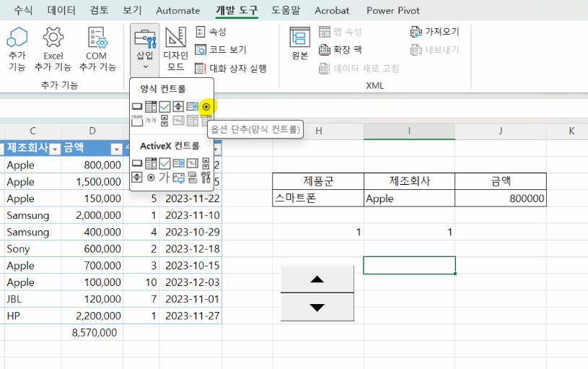Insert form control Combo Box
The image size is (588, 369).
(151, 107)
